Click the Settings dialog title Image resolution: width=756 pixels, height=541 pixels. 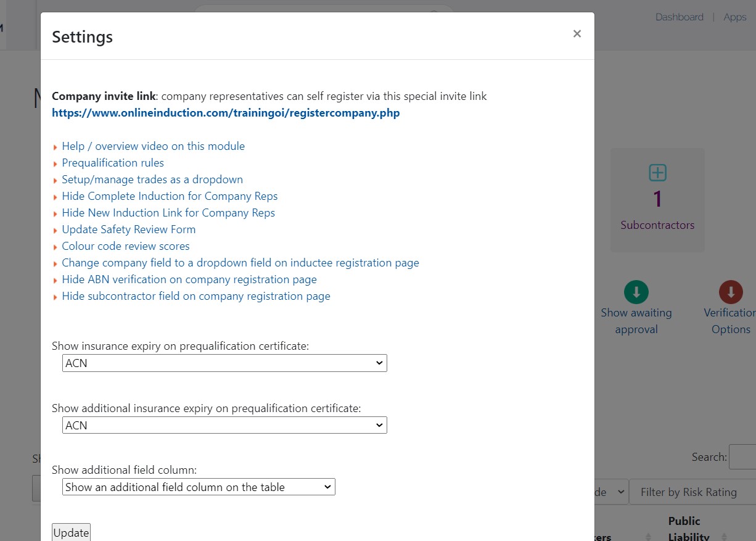coord(82,36)
